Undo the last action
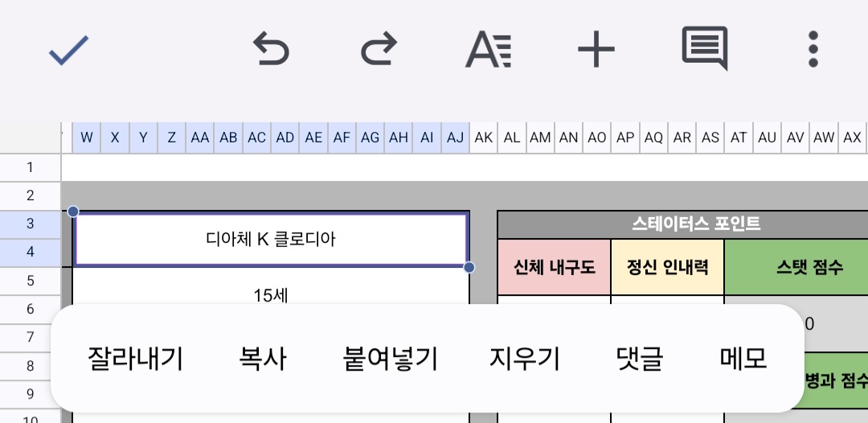Screen dimensions: 868x423 pyautogui.click(x=271, y=50)
